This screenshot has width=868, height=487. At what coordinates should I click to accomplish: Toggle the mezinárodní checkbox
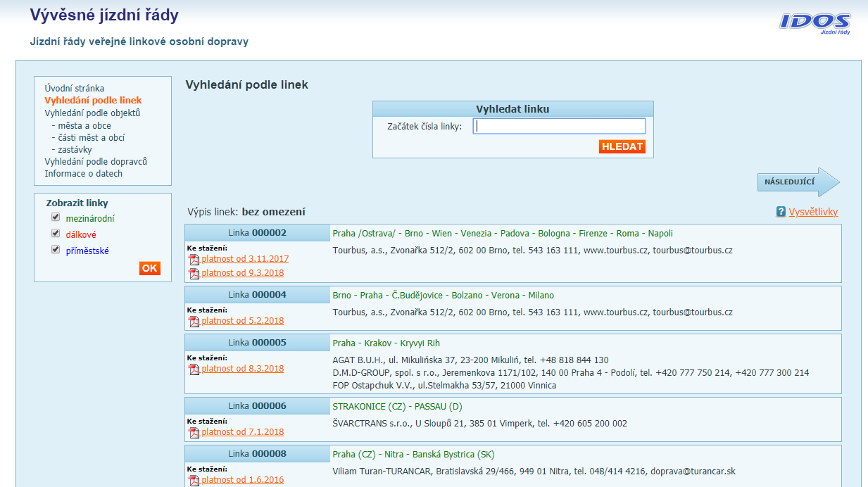coord(56,217)
